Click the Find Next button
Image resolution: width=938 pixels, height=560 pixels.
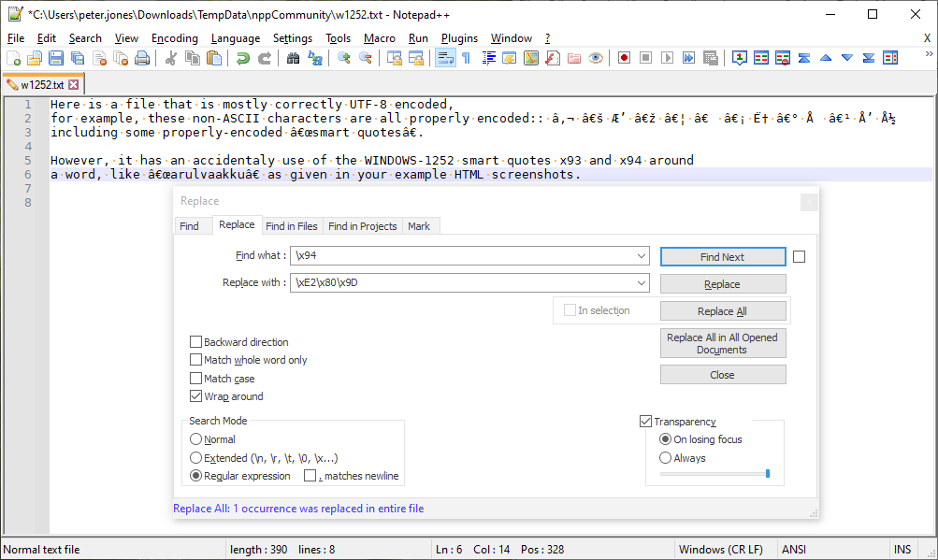coord(723,257)
